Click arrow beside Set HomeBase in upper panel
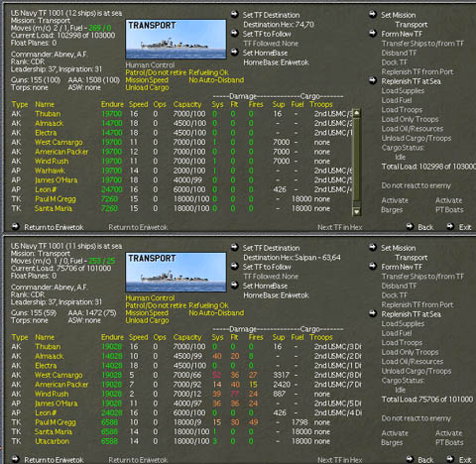 pyautogui.click(x=234, y=52)
